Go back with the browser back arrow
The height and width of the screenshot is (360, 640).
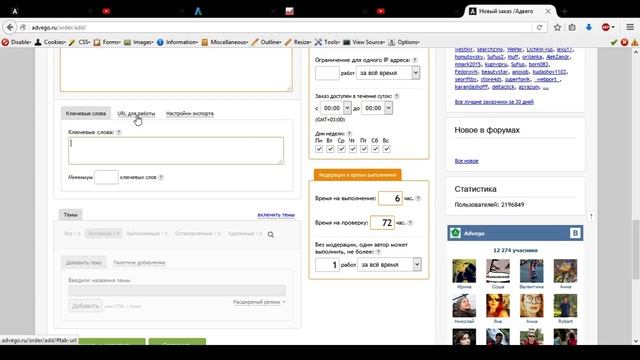(10, 27)
